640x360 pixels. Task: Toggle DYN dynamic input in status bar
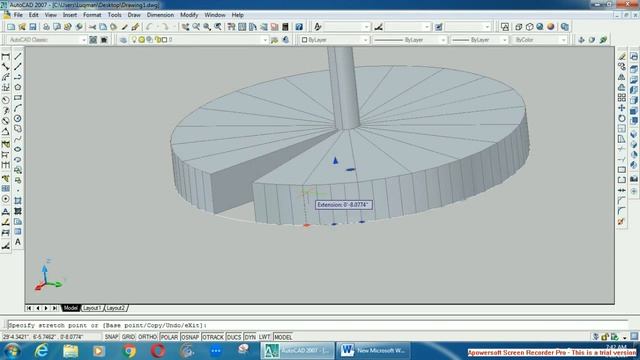tap(250, 337)
